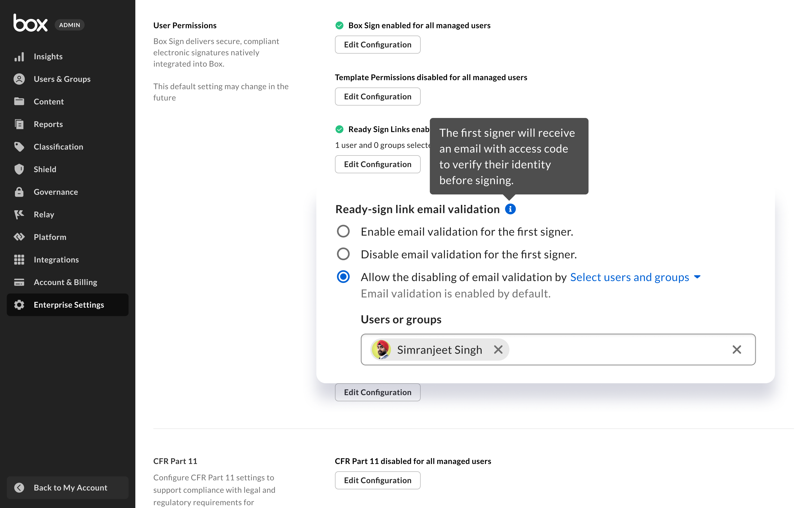The width and height of the screenshot is (812, 508).
Task: Click the info icon beside email validation heading
Action: point(510,209)
